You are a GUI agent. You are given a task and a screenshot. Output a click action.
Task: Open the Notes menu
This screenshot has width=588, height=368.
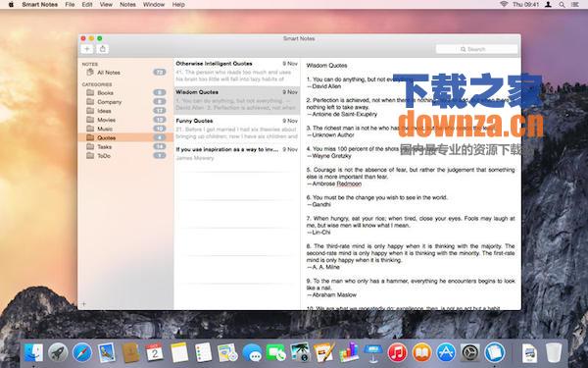tap(127, 5)
